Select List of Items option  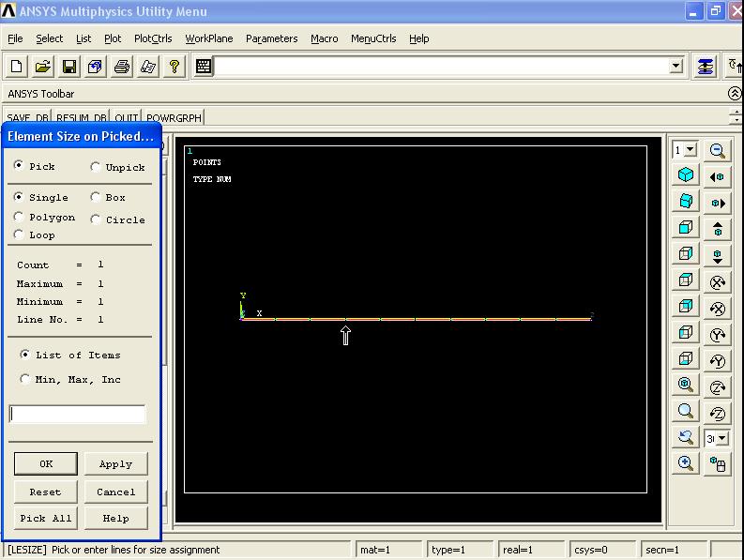24,355
